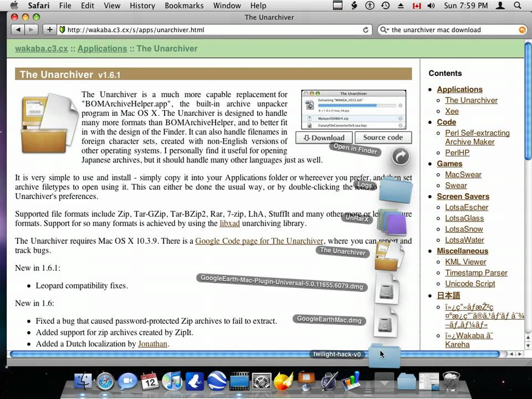This screenshot has height=399, width=532.
Task: Click the eject icon in menu bar
Action: (401, 6)
